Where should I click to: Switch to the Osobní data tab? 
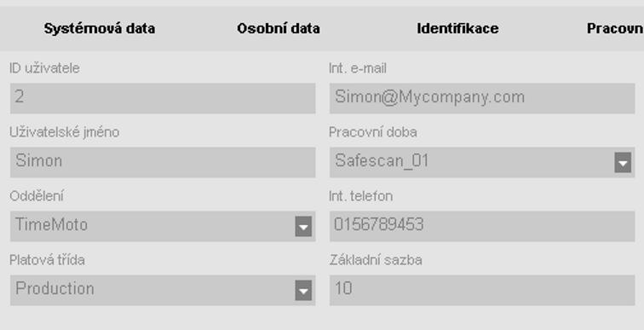(x=279, y=28)
